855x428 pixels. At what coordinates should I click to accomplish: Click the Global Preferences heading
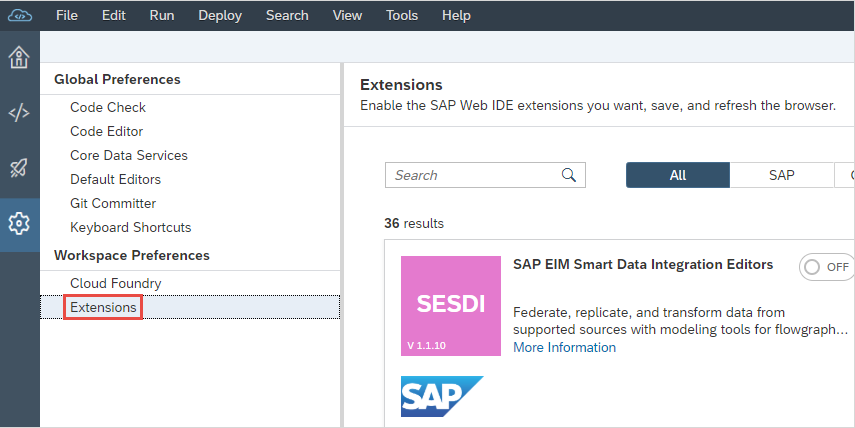coord(117,79)
